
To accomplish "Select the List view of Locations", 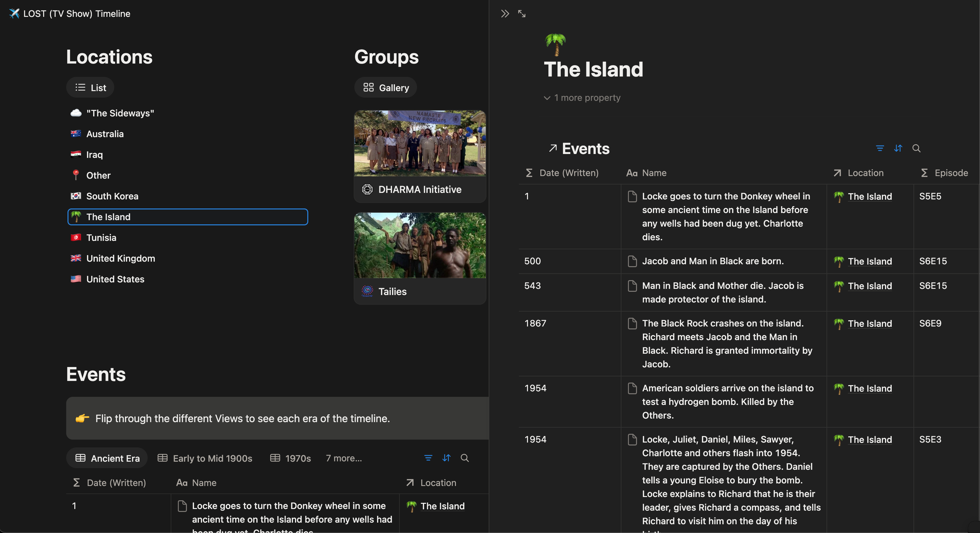I will point(90,88).
